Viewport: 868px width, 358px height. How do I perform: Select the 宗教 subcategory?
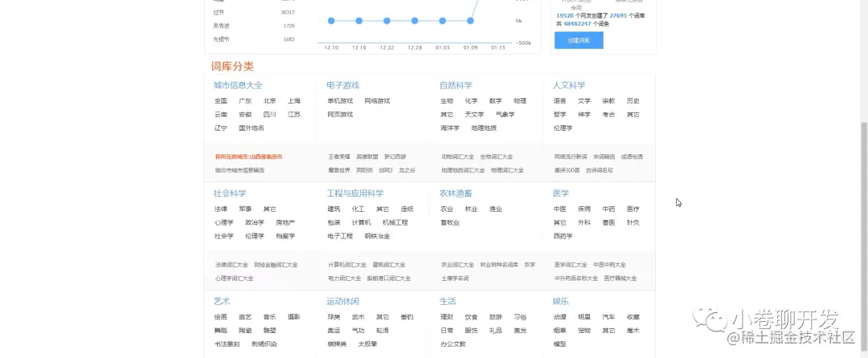coord(608,101)
